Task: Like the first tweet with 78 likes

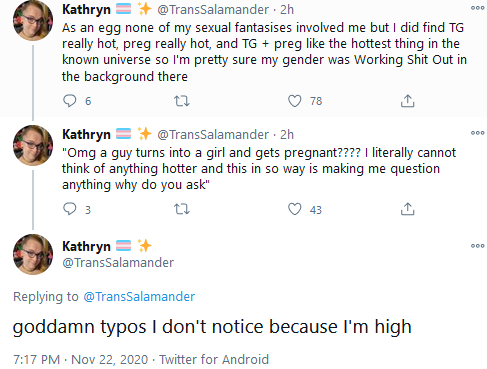Action: coord(294,101)
